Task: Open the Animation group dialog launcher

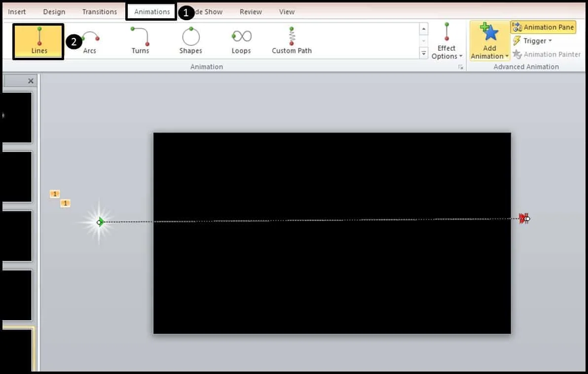Action: click(x=461, y=67)
